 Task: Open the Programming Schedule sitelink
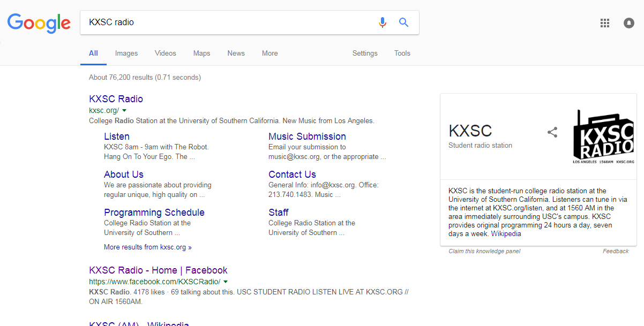click(154, 213)
